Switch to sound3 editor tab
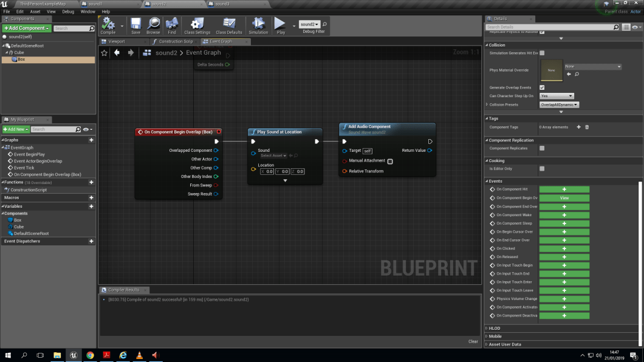The image size is (644, 362). pyautogui.click(x=222, y=4)
